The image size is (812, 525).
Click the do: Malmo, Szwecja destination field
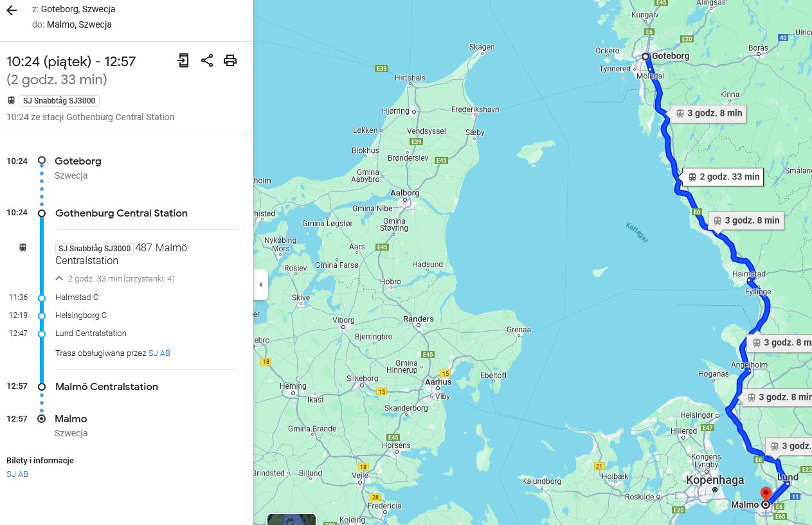71,24
